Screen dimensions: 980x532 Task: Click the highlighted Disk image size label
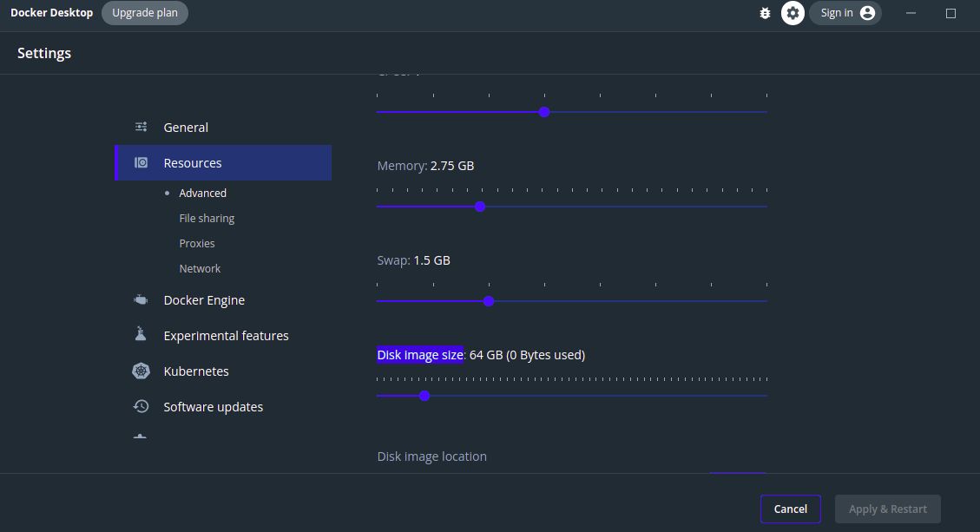point(420,355)
